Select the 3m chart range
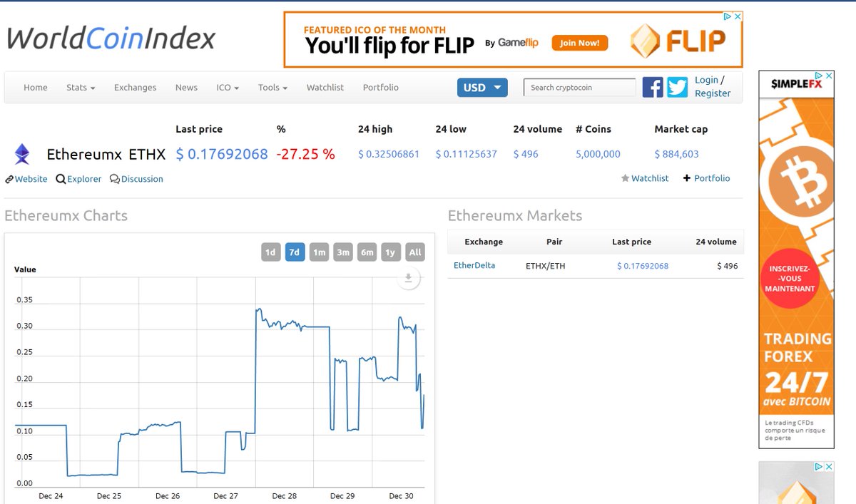Image resolution: width=856 pixels, height=504 pixels. click(343, 252)
